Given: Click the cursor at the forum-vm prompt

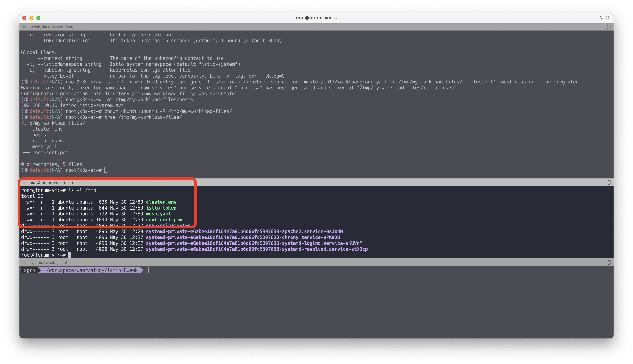Looking at the screenshot, I should [x=70, y=255].
